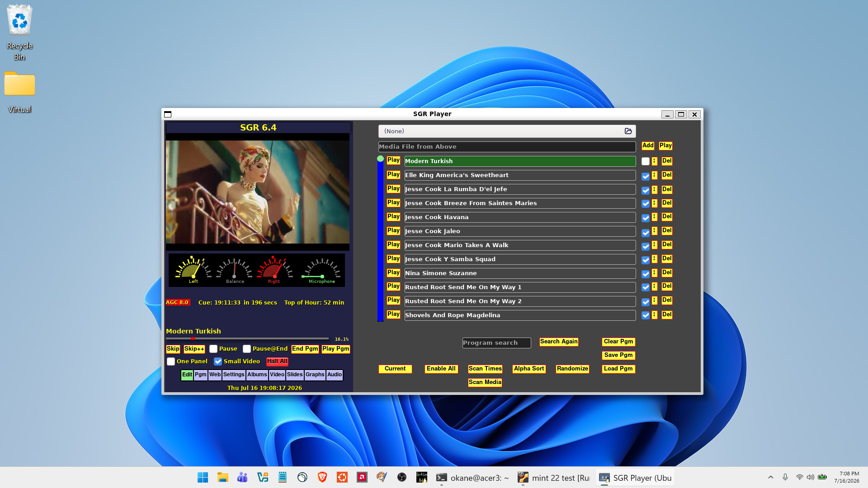Click the volume icon in system tray

point(811,477)
